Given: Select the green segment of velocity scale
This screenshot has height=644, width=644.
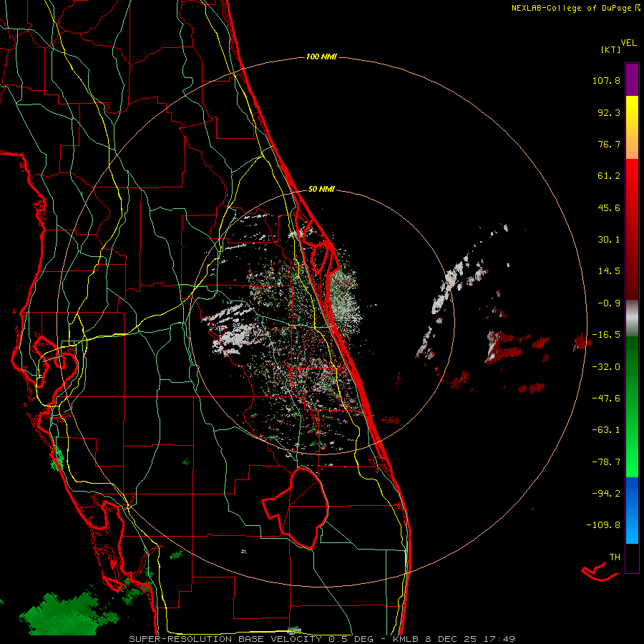Looking at the screenshot, I should (x=632, y=406).
